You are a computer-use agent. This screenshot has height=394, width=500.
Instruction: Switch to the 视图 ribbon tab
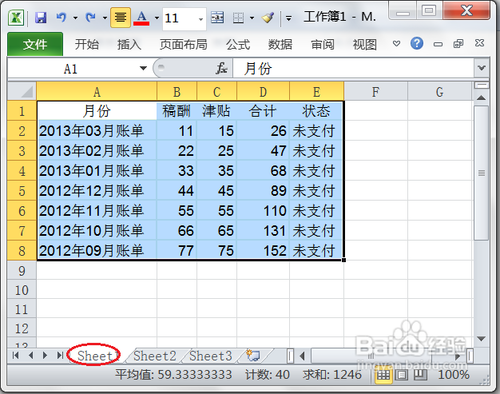click(x=365, y=44)
